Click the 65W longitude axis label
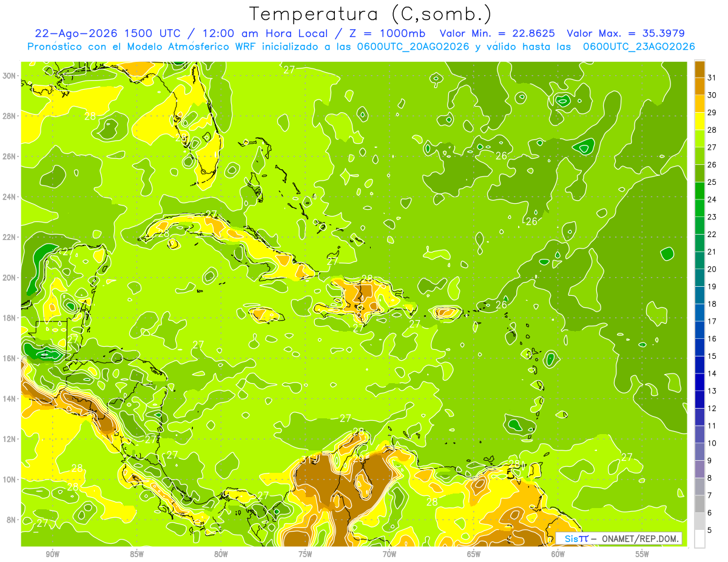The height and width of the screenshot is (562, 728). click(474, 554)
